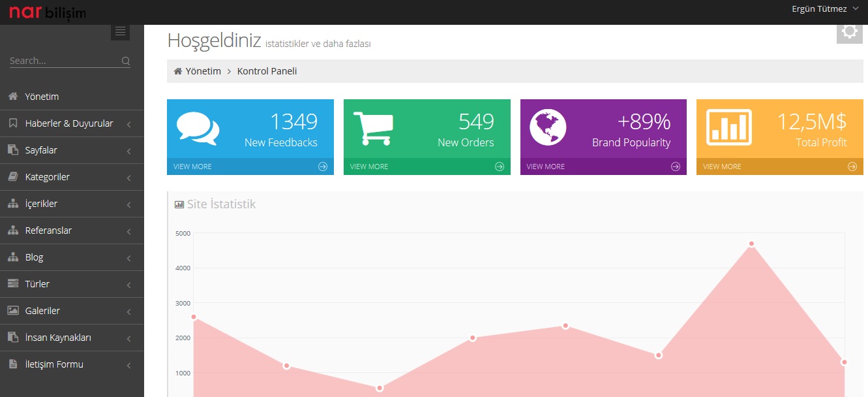Click the Yönetim home icon in sidebar

12,97
